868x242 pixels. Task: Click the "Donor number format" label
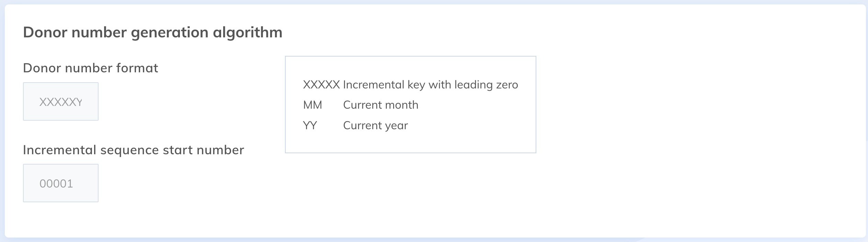click(x=90, y=68)
